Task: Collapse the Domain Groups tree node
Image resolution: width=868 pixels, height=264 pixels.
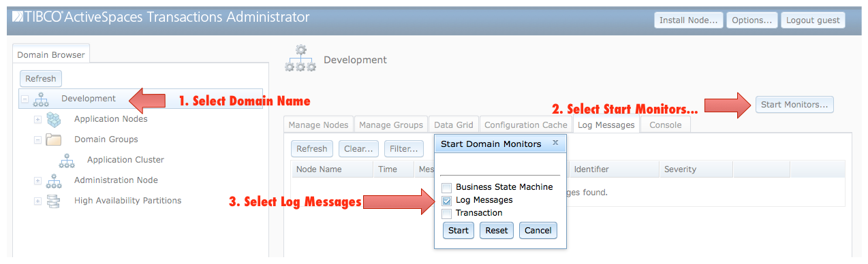Action: (x=38, y=140)
